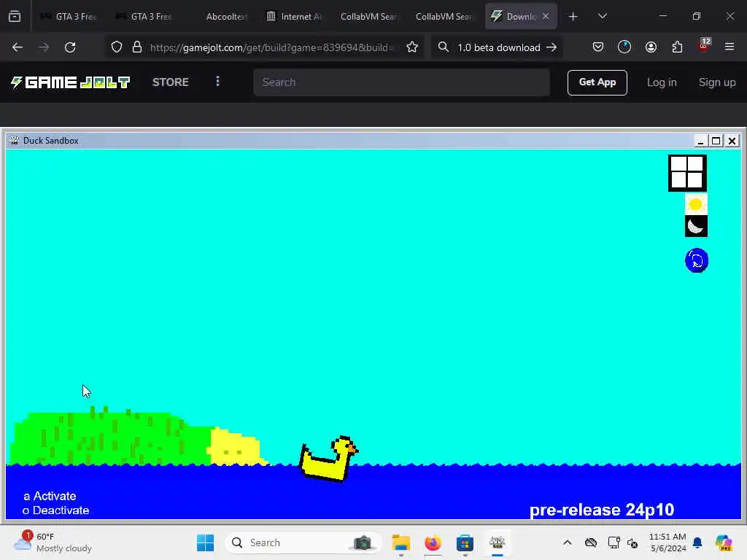This screenshot has height=560, width=747.
Task: Open the Game Jolt three-dot more menu
Action: (x=217, y=82)
